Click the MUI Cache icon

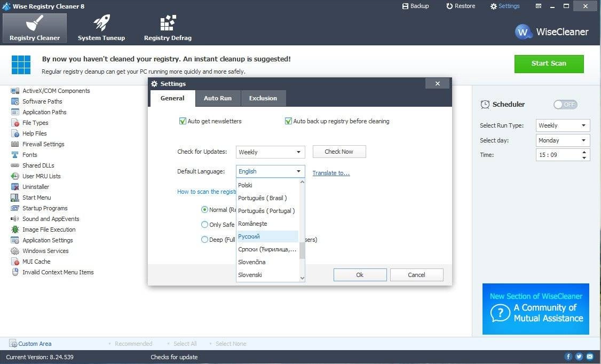point(15,262)
